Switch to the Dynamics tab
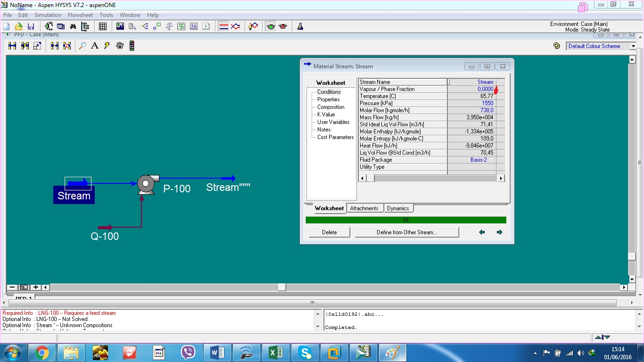644x362 pixels. pos(398,208)
